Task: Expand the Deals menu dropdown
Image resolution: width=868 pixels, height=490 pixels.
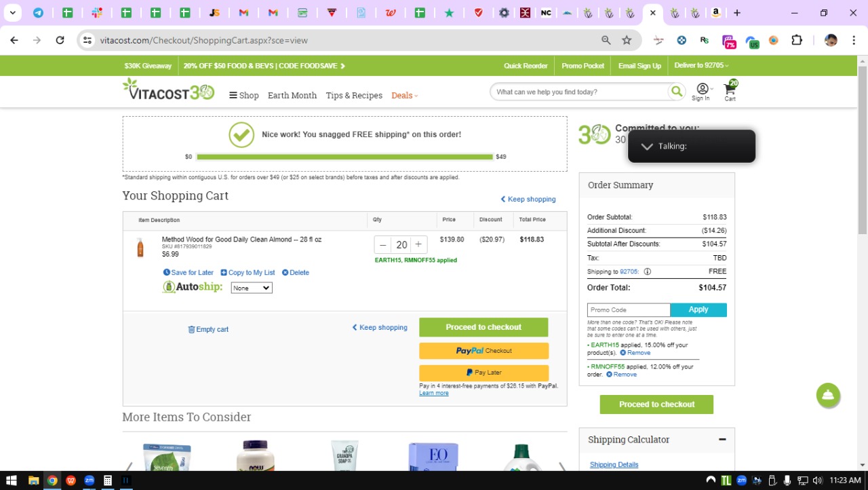Action: (405, 96)
